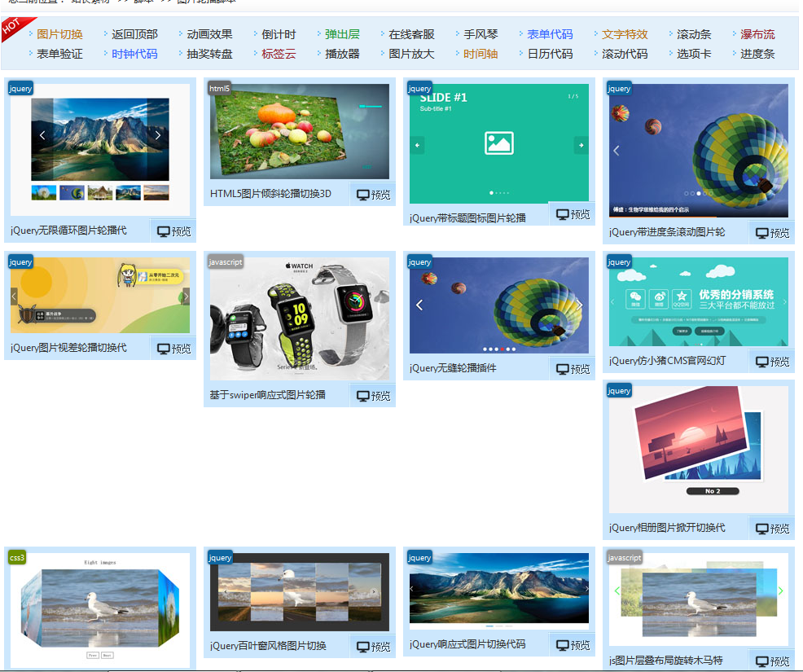Screen dimensions: 803x672
Task: Choose the 日历代码 category
Action: [x=550, y=54]
